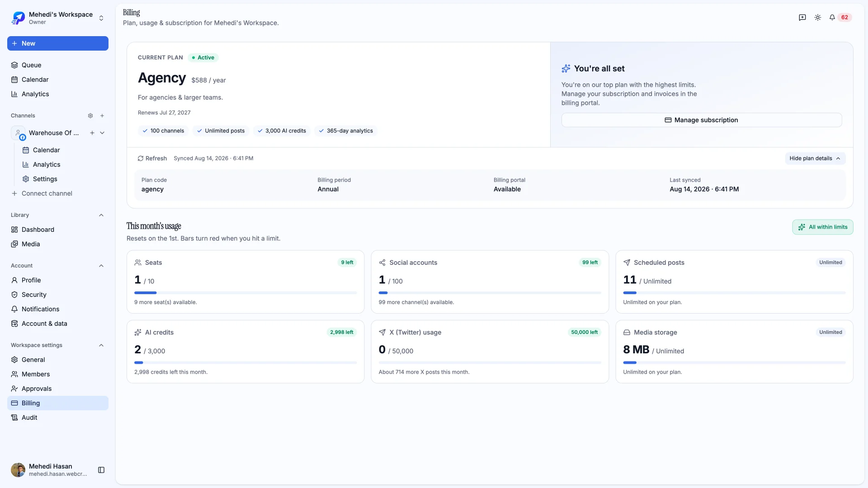Screen dimensions: 868x488
Task: Click the All within limits badge
Action: (823, 227)
